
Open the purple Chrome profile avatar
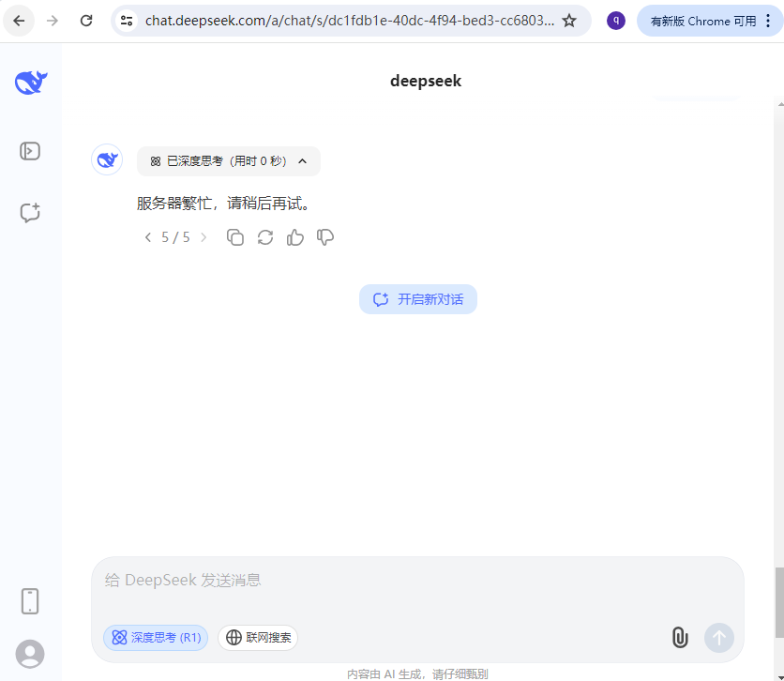pos(616,21)
